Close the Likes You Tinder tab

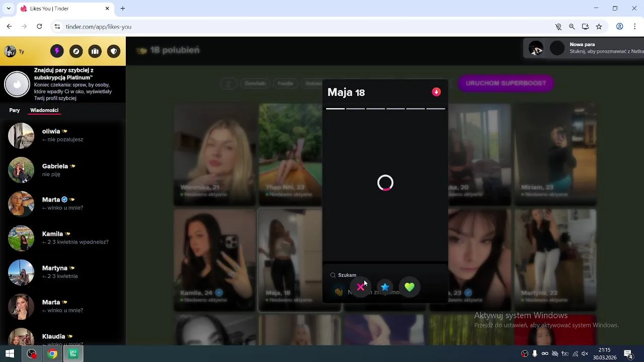click(x=107, y=9)
